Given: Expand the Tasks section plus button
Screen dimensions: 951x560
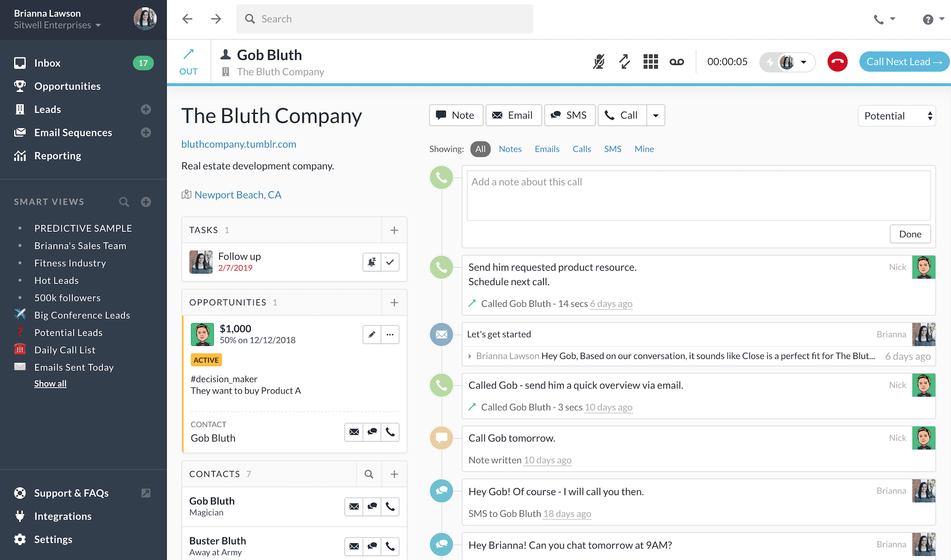Looking at the screenshot, I should click(393, 230).
